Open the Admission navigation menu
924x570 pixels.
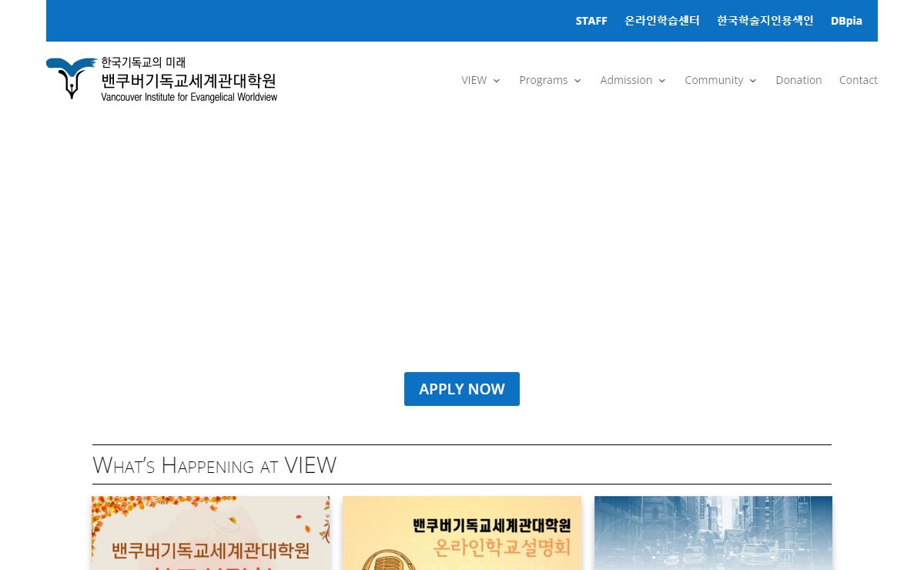tap(626, 80)
